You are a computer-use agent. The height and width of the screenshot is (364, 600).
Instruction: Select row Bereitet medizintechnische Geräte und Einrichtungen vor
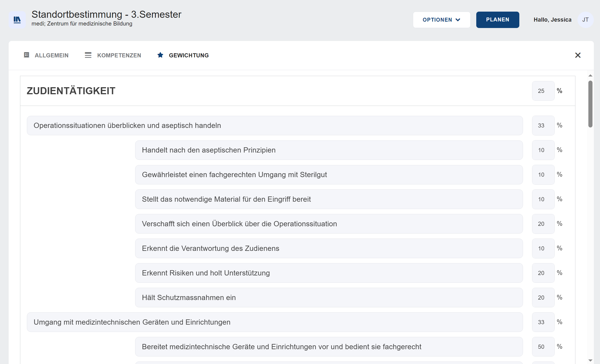point(329,347)
